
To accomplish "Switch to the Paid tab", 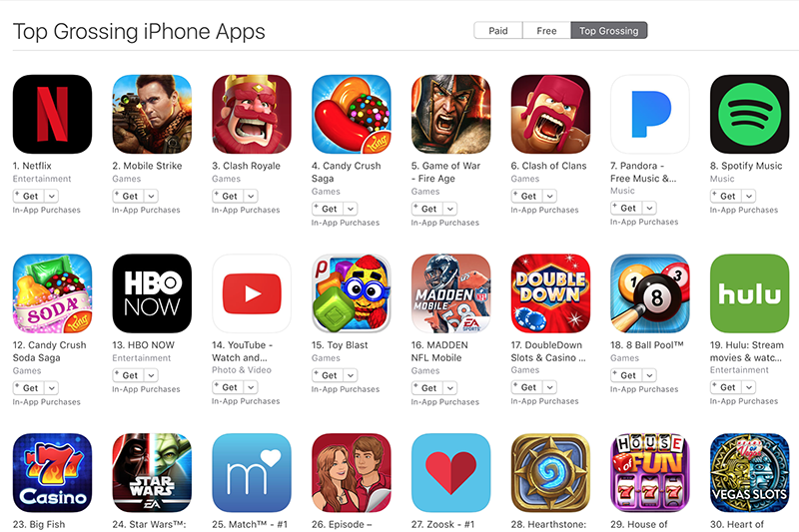I will tap(497, 31).
